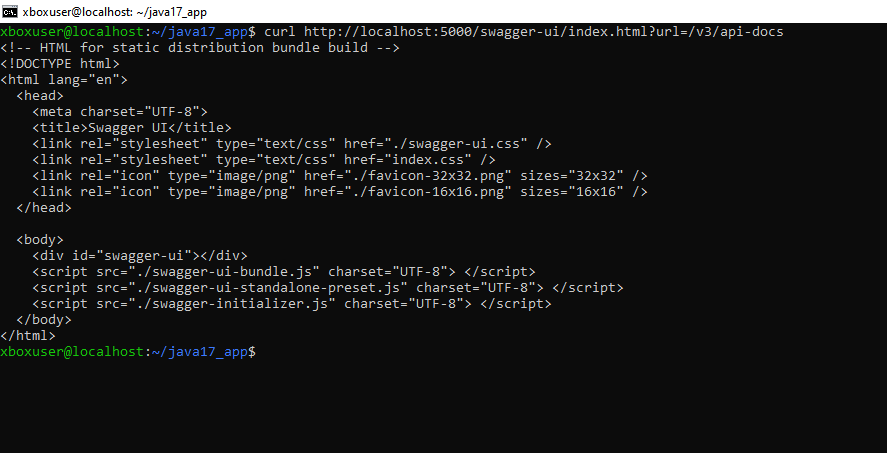Screen dimensions: 887x453
Task: Click the html lang="en" opening tag
Action: point(64,80)
